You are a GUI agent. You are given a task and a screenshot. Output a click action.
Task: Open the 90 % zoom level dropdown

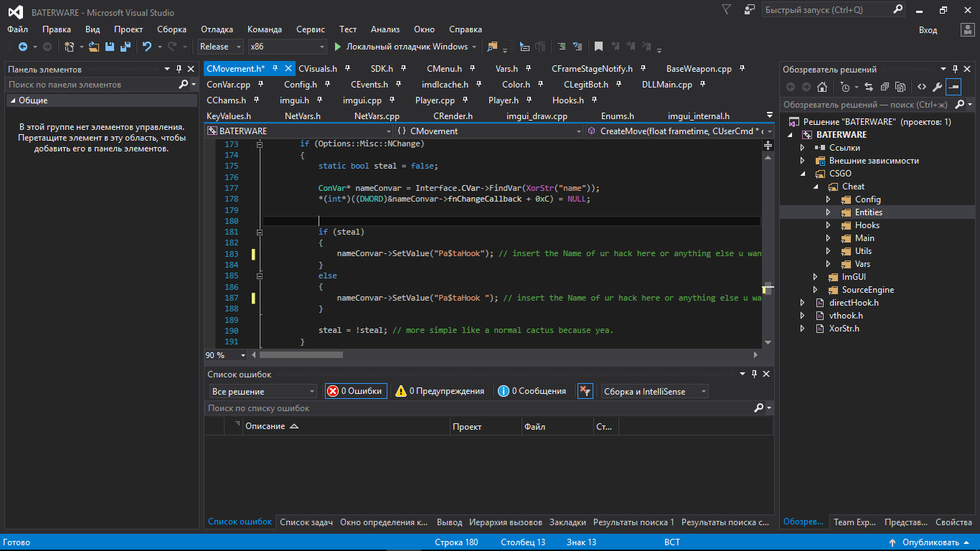(x=225, y=355)
